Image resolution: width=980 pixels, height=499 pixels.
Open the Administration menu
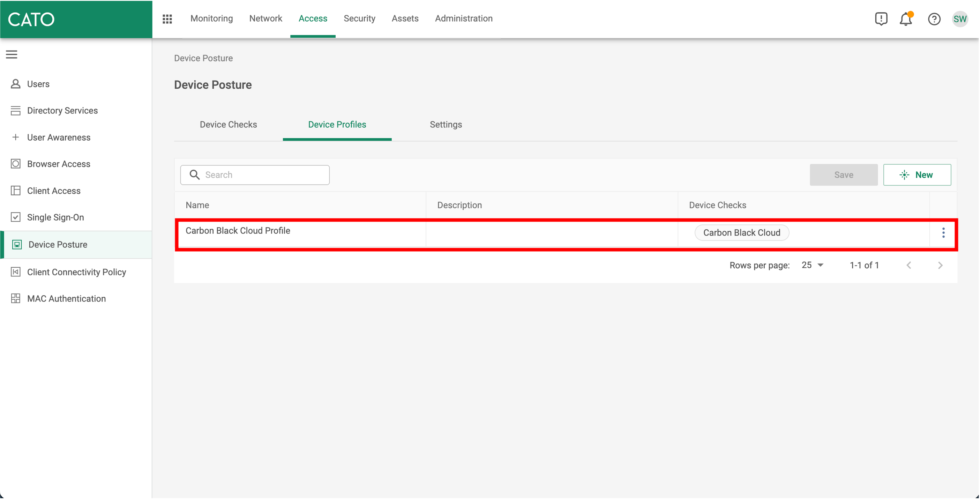click(463, 18)
